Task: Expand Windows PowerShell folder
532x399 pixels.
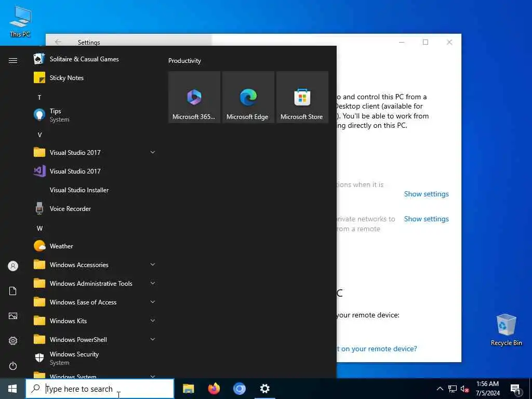Action: pos(95,339)
